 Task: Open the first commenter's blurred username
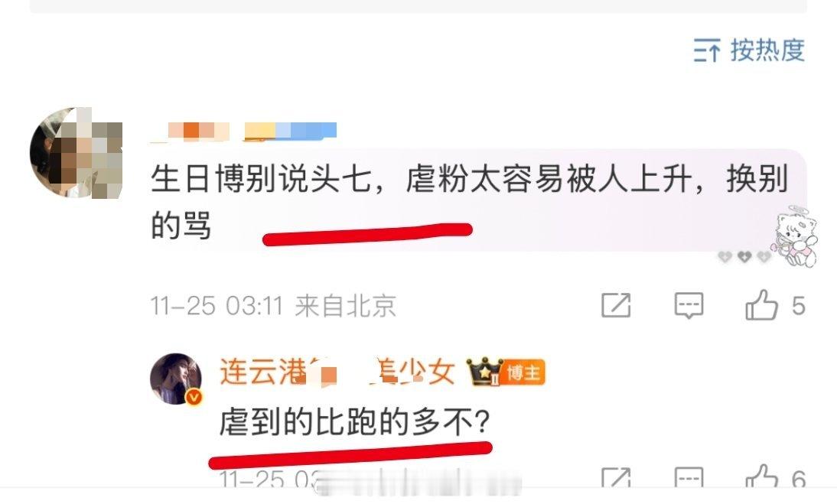[x=244, y=131]
